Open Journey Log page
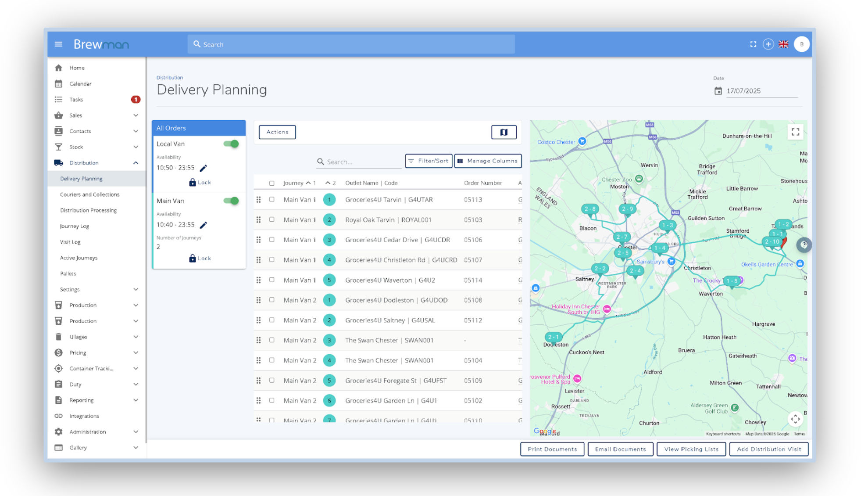This screenshot has width=868, height=496. 75,226
